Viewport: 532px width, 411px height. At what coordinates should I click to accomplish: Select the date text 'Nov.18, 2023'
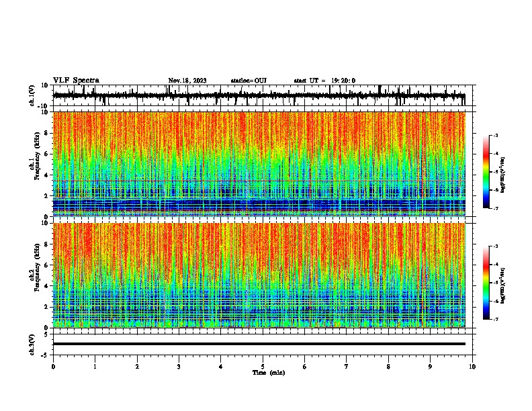187,81
